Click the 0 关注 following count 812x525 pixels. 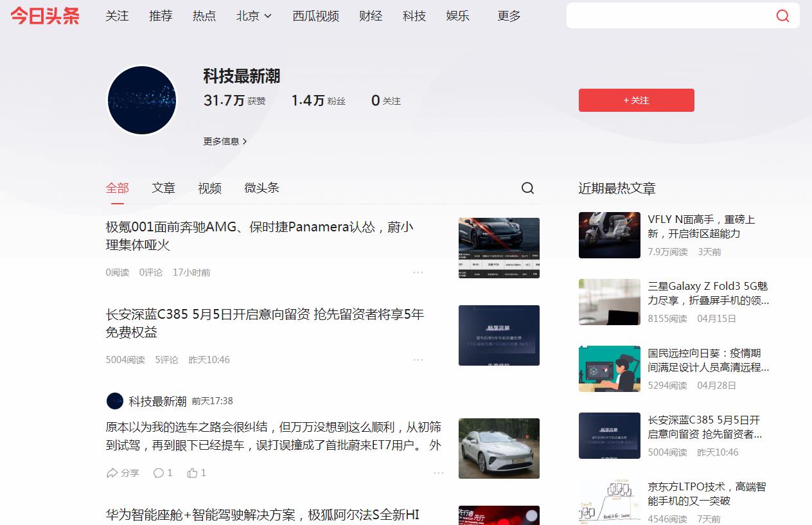pyautogui.click(x=386, y=101)
